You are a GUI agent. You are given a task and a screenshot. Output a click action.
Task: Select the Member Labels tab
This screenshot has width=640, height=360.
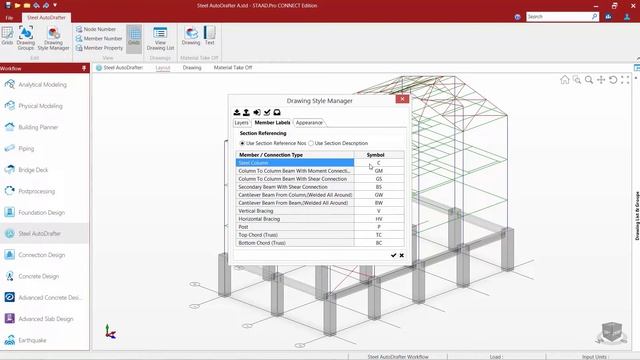pos(272,122)
